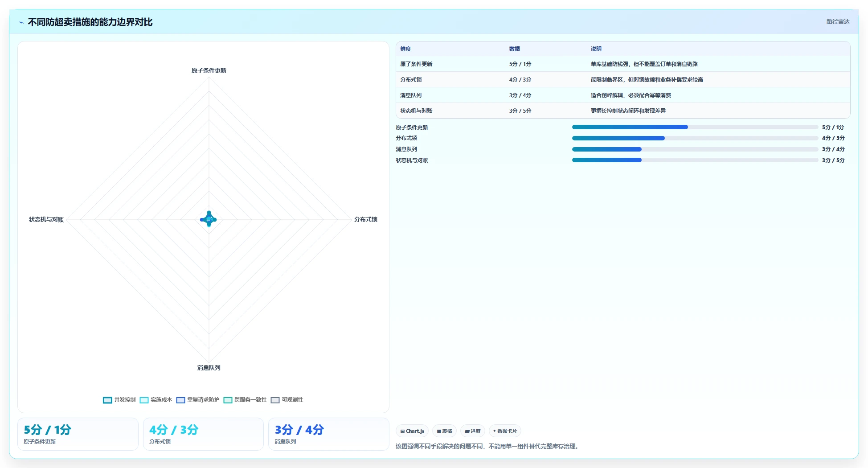868x468 pixels.
Task: Click the 说明 column header
Action: click(x=596, y=49)
